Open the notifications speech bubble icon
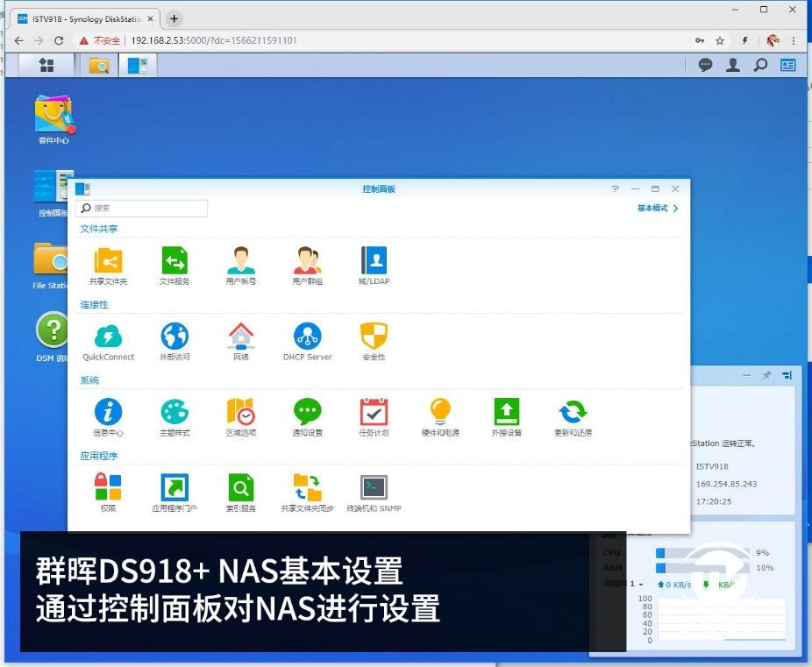Screen dimensions: 812x667 pos(705,65)
